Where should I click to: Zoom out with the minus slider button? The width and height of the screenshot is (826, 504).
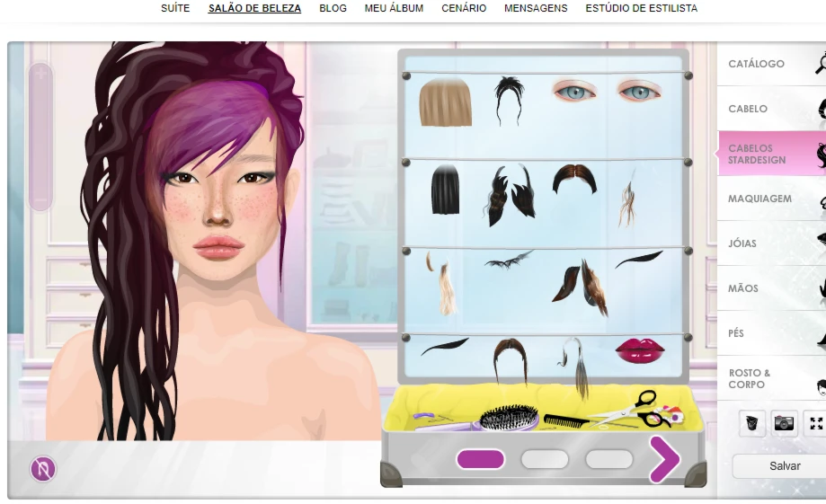point(40,200)
